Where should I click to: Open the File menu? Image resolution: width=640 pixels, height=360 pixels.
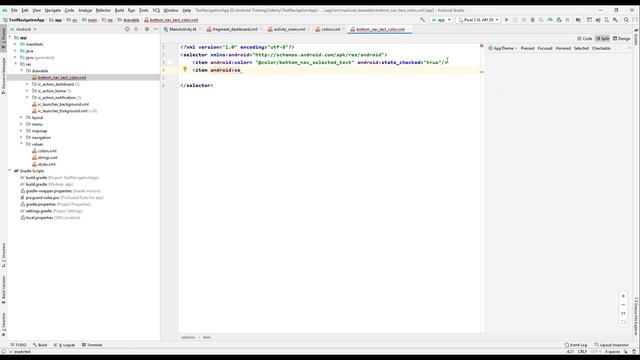click(14, 10)
